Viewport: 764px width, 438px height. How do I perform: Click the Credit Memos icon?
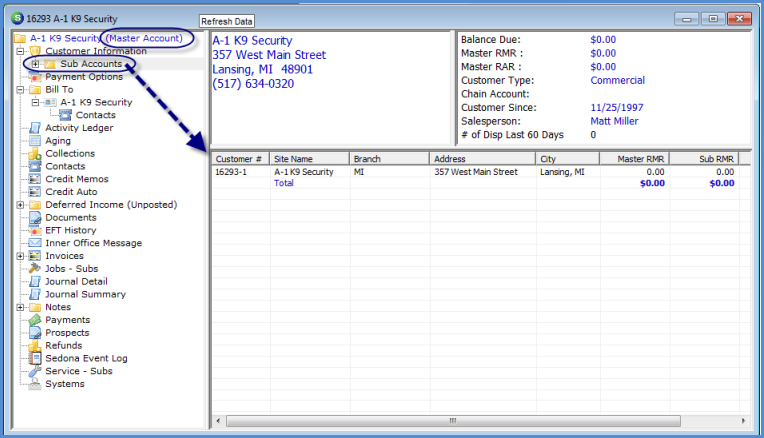35,179
